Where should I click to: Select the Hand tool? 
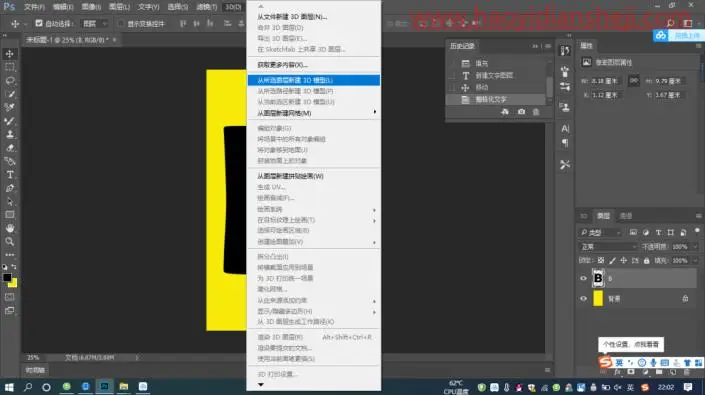pos(9,228)
